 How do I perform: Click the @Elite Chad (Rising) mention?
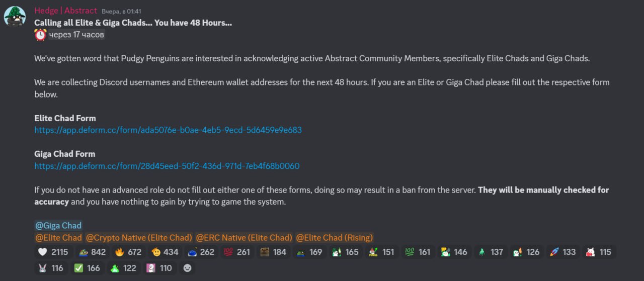coord(335,237)
